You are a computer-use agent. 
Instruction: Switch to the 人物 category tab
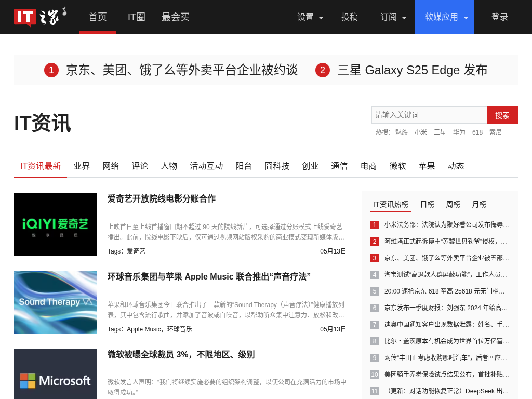coord(169,166)
